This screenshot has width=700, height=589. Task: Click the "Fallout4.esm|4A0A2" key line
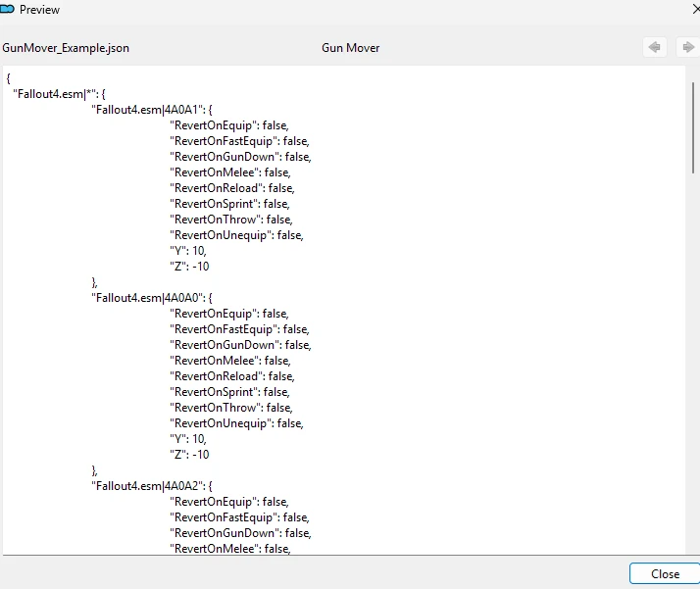152,486
